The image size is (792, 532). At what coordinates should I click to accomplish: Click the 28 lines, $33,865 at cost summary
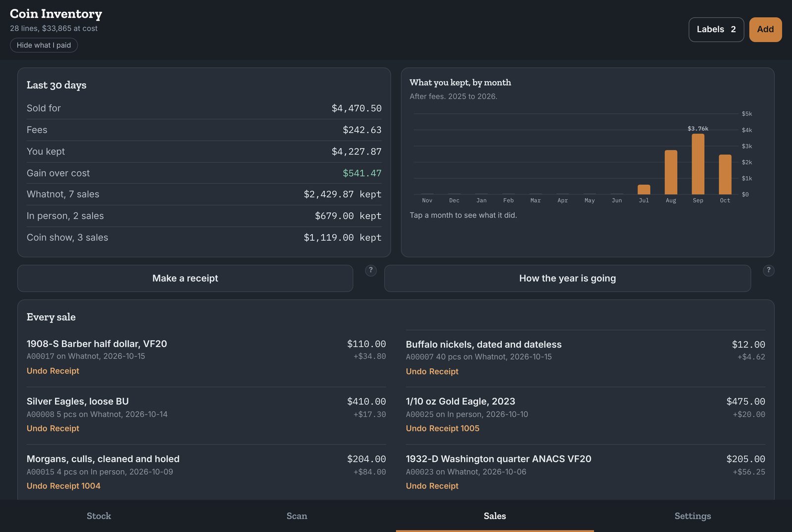pos(53,28)
